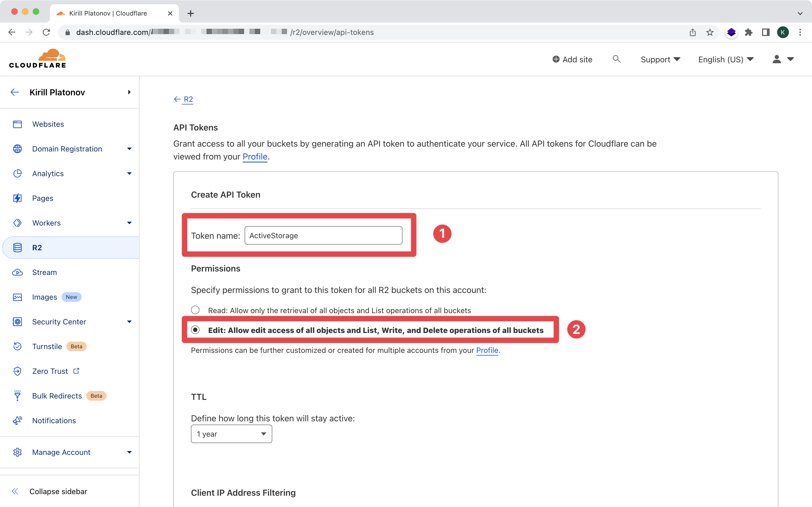Click the Domain Registration globe icon
Viewport: 812px width, 507px height.
17,149
